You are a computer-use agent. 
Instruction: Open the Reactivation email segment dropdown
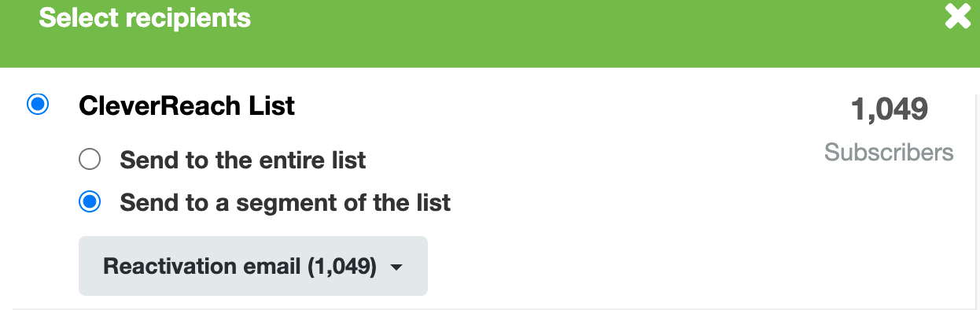[253, 266]
